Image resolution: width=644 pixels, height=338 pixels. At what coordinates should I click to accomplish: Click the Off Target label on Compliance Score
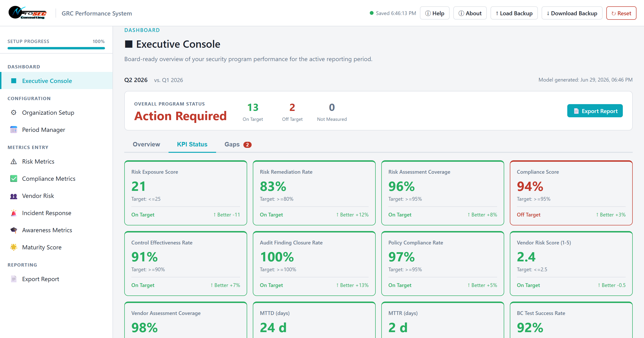click(528, 214)
